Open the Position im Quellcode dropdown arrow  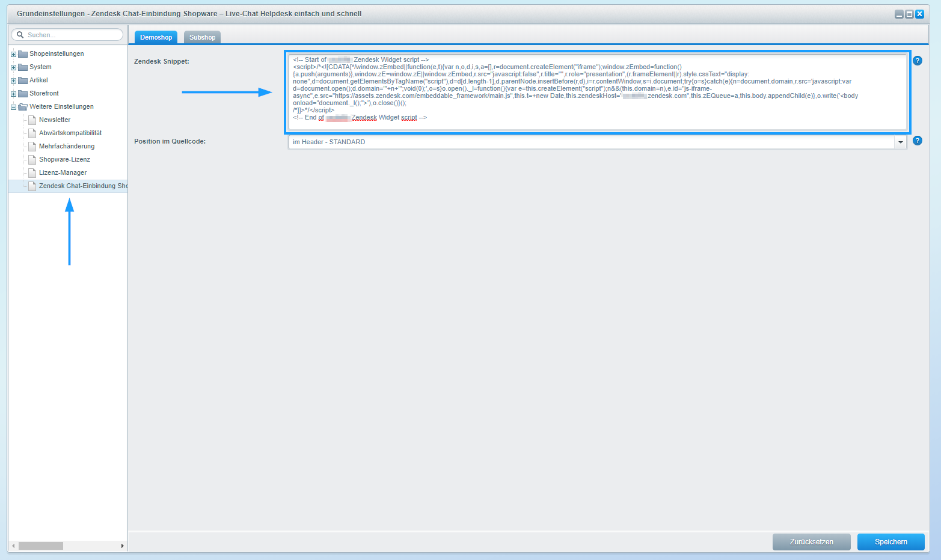(900, 142)
